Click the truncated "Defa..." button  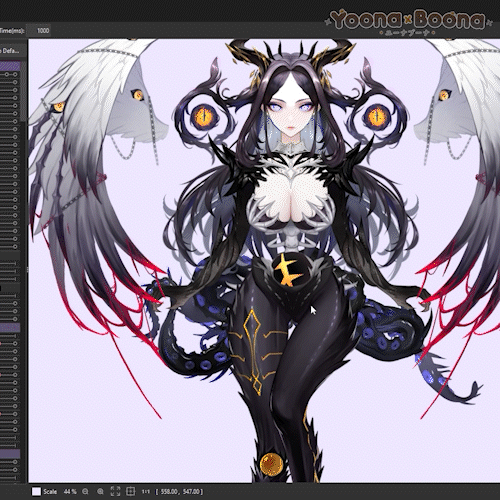coord(10,51)
